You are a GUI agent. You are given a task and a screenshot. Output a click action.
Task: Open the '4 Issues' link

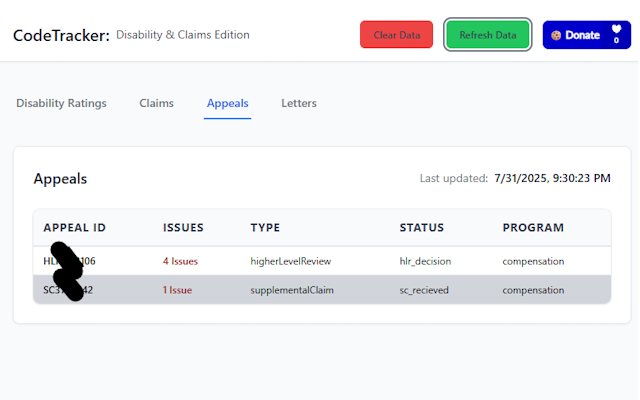click(180, 261)
